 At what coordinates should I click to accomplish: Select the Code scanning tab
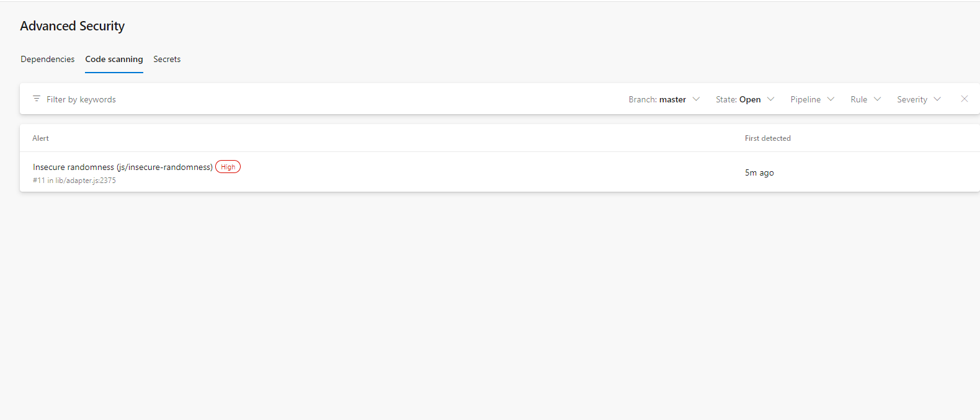(x=114, y=60)
